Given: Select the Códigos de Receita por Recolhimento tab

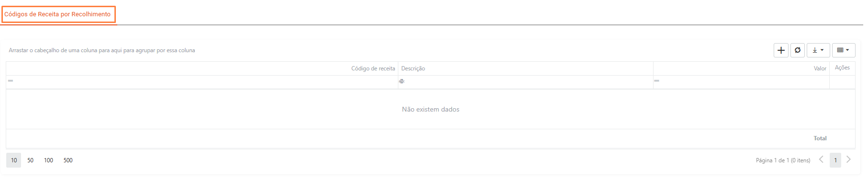Looking at the screenshot, I should point(57,14).
